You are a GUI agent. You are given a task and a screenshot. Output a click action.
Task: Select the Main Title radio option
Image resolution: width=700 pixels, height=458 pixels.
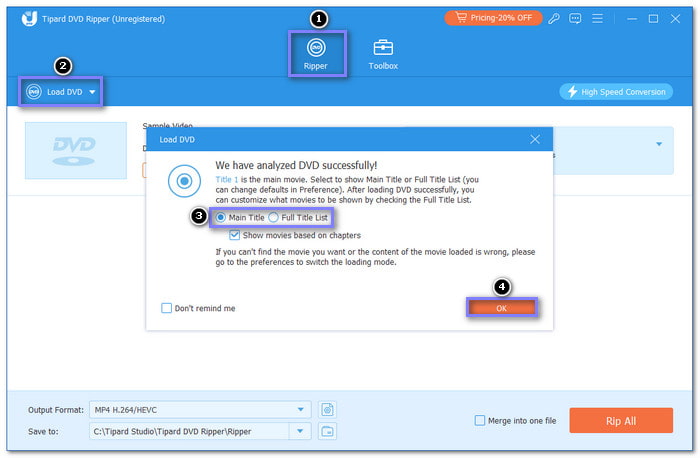tap(240, 217)
